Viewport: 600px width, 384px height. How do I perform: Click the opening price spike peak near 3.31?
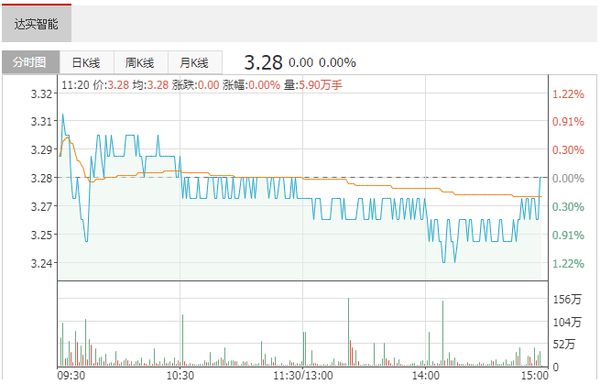pos(63,114)
